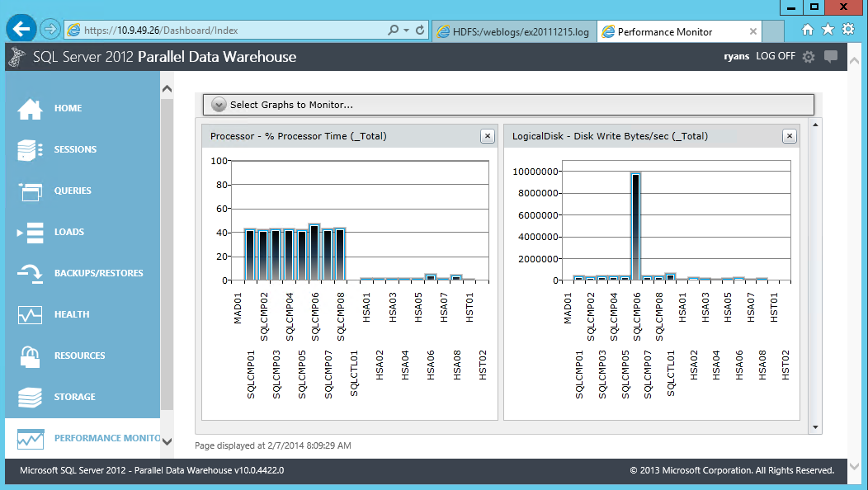This screenshot has width=868, height=490.
Task: Close the Processor Time graph panel
Action: coord(487,136)
